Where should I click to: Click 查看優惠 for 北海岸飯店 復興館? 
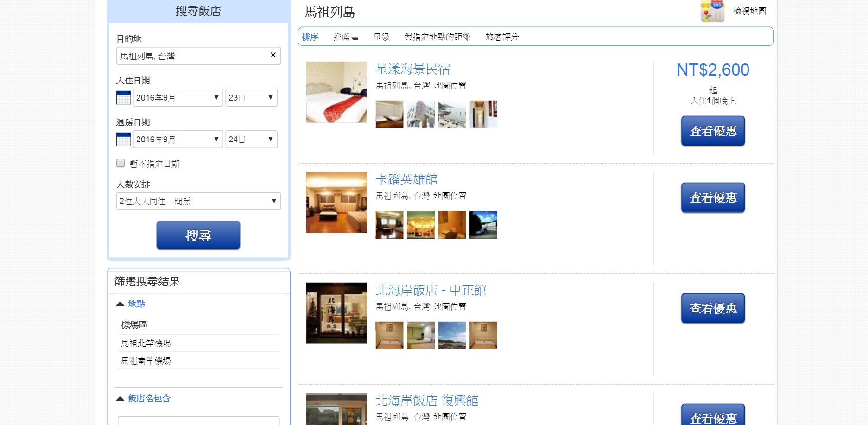[x=713, y=415]
